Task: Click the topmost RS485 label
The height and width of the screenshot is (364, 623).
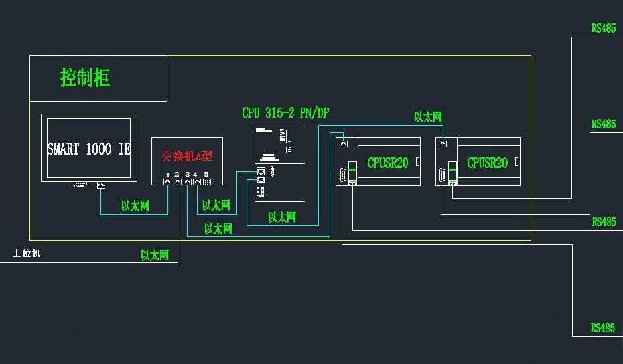Action: 603,28
